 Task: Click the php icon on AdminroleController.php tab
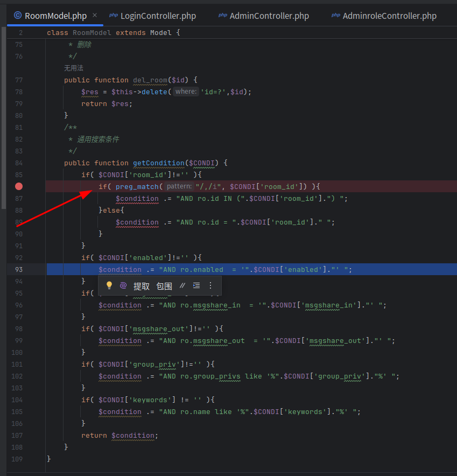pyautogui.click(x=336, y=15)
